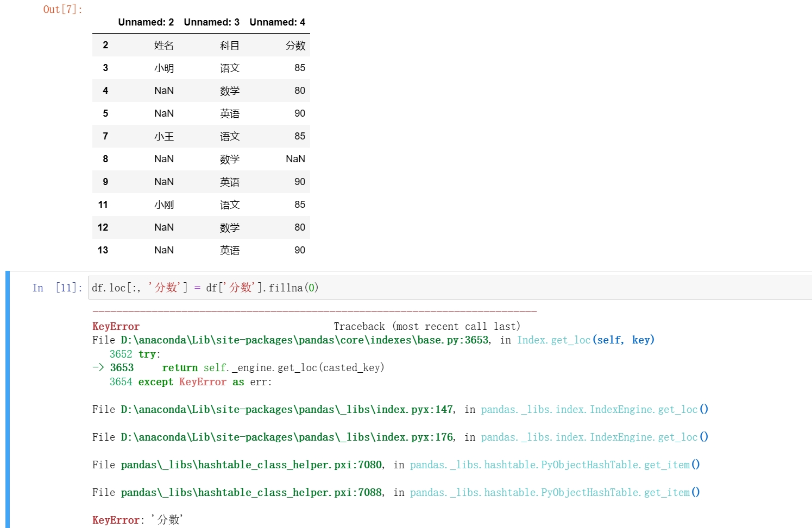Click the 姓名 cell in row 2
Image resolution: width=812 pixels, height=528 pixels.
(163, 45)
